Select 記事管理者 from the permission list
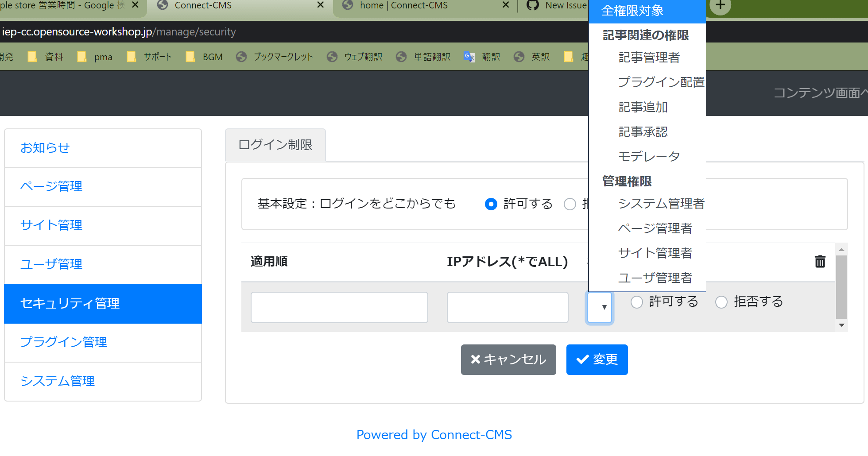The image size is (868, 456). click(649, 58)
